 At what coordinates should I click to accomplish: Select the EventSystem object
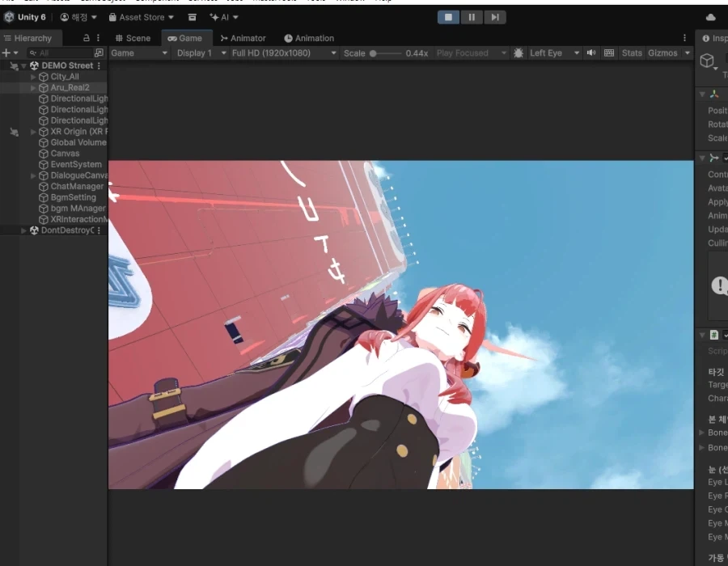pyautogui.click(x=76, y=165)
